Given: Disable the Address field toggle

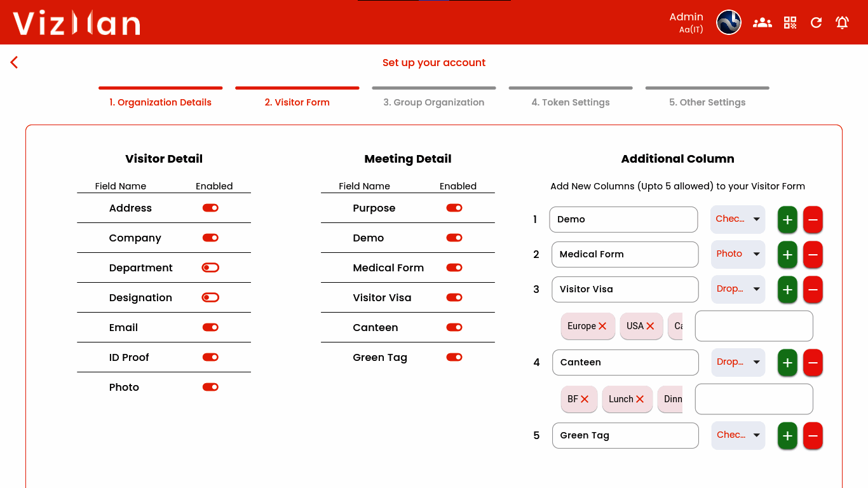Looking at the screenshot, I should pyautogui.click(x=210, y=208).
